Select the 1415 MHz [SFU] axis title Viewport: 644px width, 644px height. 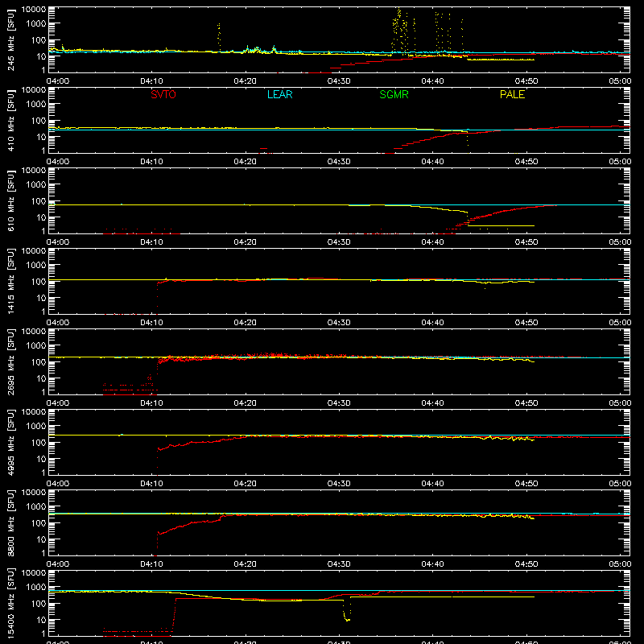click(11, 281)
